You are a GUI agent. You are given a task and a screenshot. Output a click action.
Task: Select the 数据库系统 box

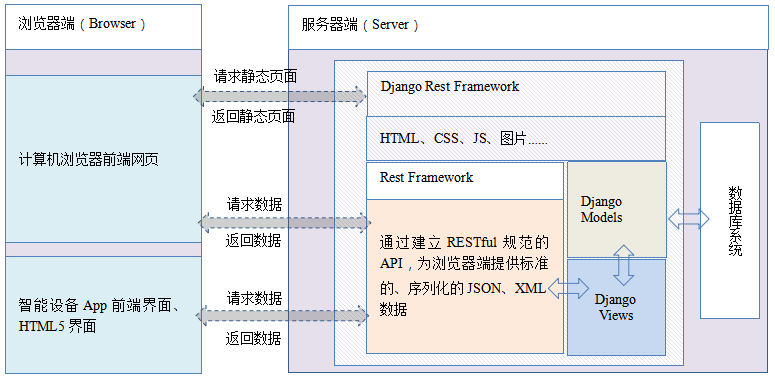point(730,220)
